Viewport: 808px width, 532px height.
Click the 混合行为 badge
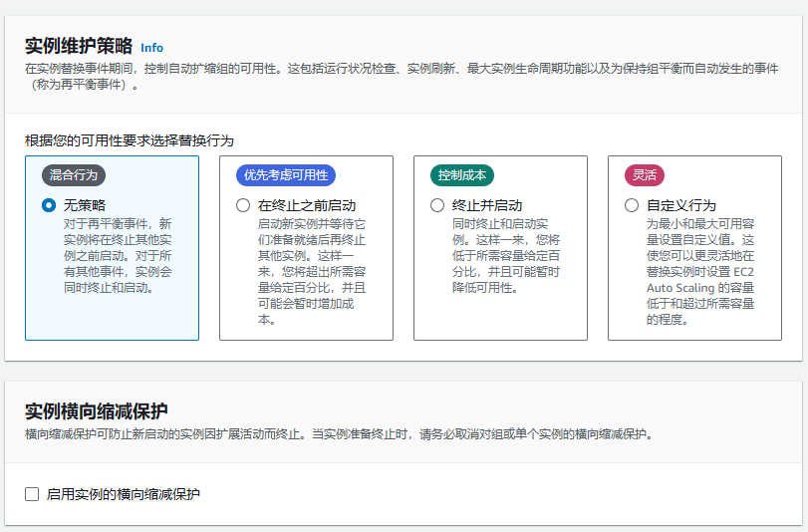click(x=74, y=175)
